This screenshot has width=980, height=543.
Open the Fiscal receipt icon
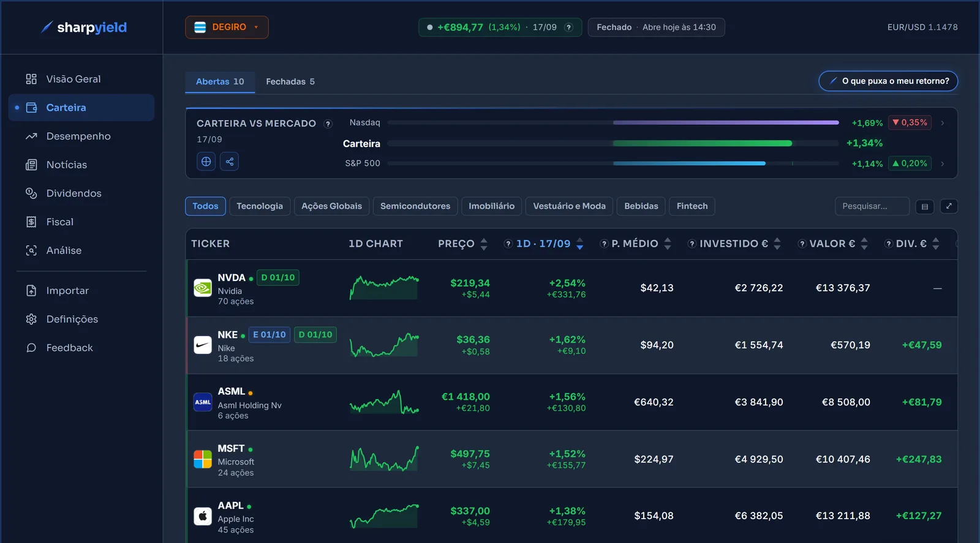(x=31, y=222)
